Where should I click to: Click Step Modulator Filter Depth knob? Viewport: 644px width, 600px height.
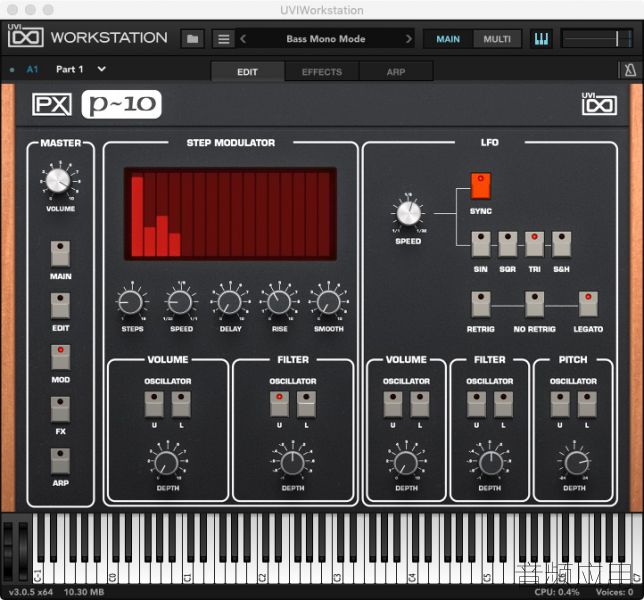click(292, 463)
